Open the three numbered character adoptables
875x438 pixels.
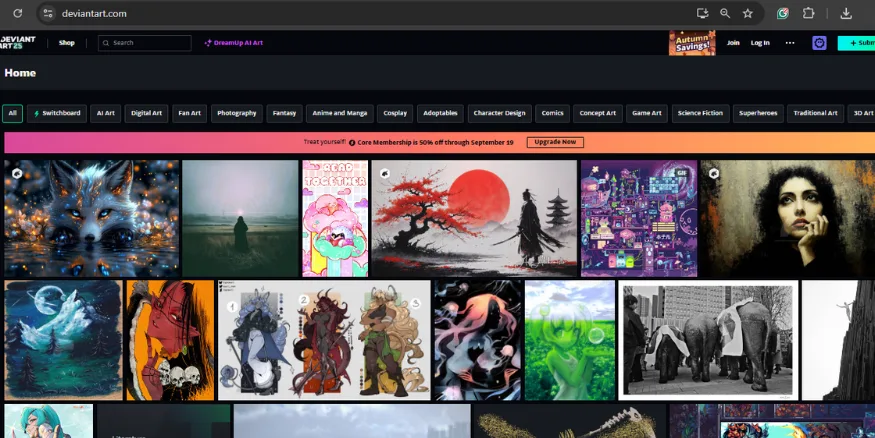tap(324, 340)
